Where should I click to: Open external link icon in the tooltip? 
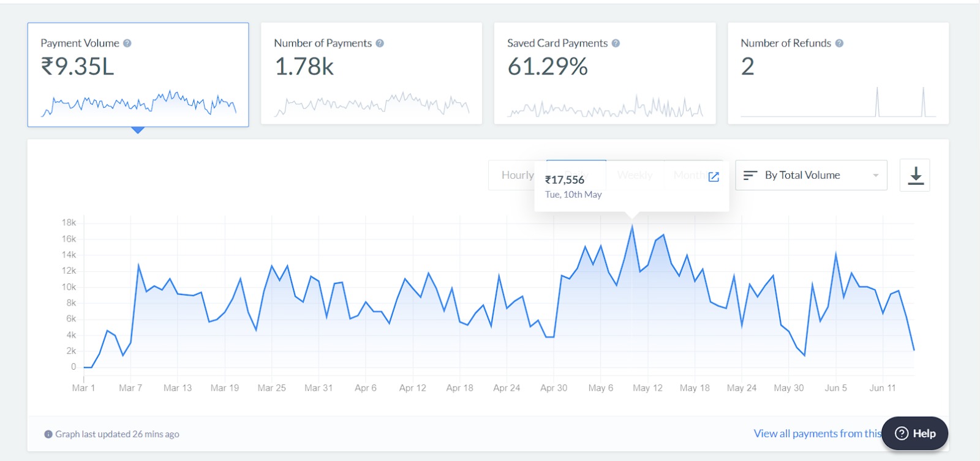[714, 177]
